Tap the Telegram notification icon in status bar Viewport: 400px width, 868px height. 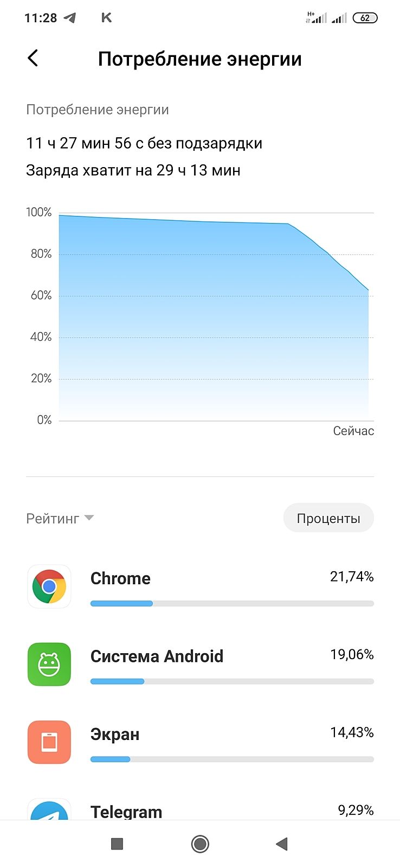click(70, 18)
